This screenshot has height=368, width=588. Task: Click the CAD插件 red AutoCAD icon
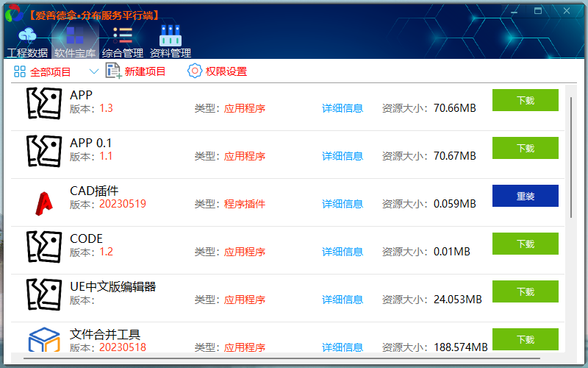43,202
